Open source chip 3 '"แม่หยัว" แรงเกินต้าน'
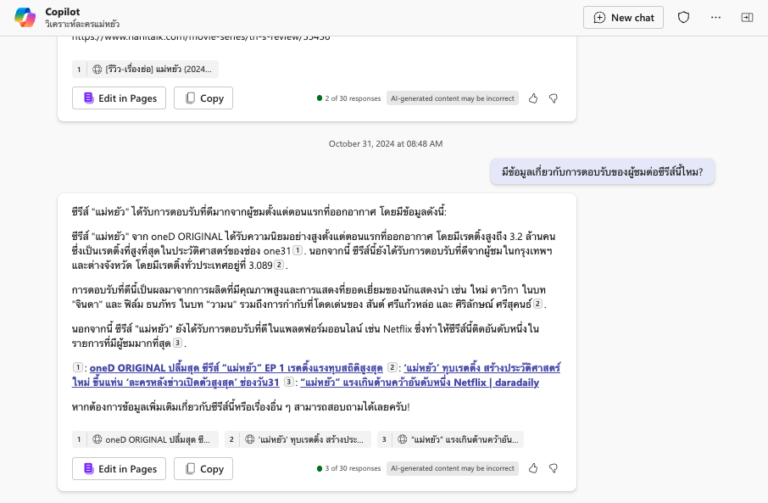The width and height of the screenshot is (768, 503). coord(451,439)
